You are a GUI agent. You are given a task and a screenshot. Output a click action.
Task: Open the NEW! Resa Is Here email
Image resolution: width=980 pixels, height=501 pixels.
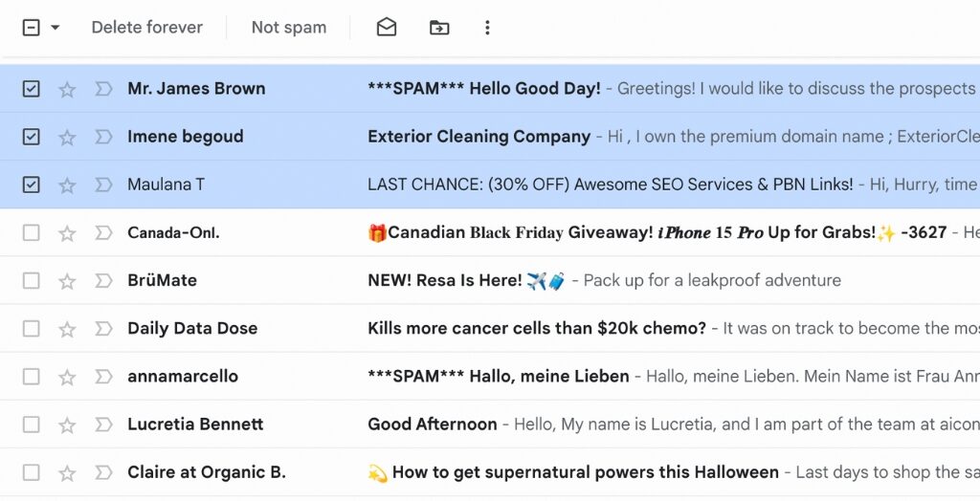445,281
